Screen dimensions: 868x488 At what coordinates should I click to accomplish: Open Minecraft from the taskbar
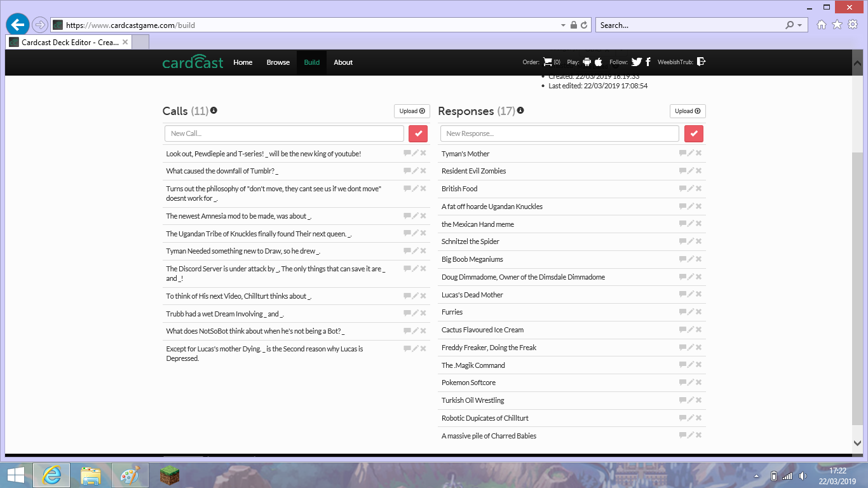(170, 475)
